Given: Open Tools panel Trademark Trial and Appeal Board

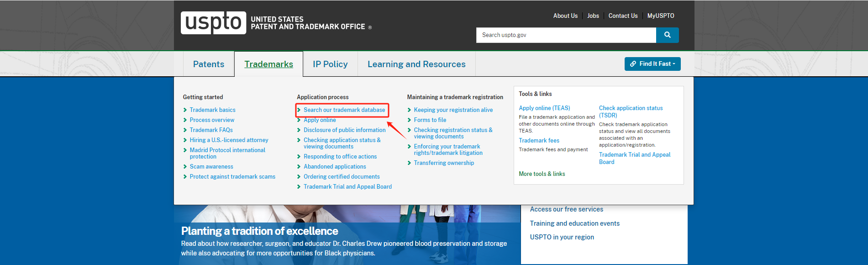Looking at the screenshot, I should click(635, 159).
